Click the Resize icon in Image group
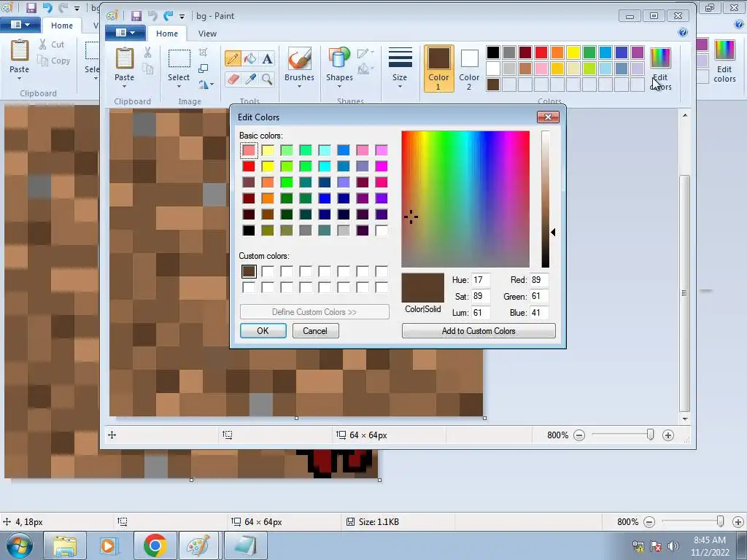Viewport: 747px width, 560px height. point(203,69)
